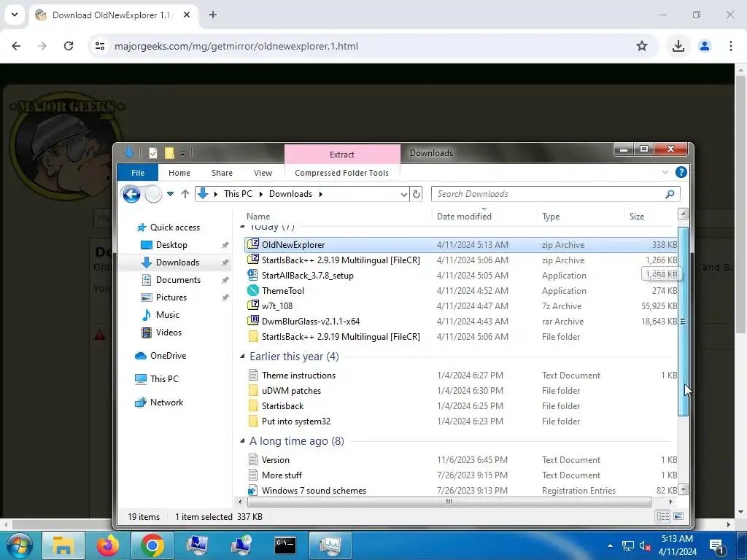This screenshot has width=747, height=560.
Task: Open Chrome downloads icon
Action: 678,46
